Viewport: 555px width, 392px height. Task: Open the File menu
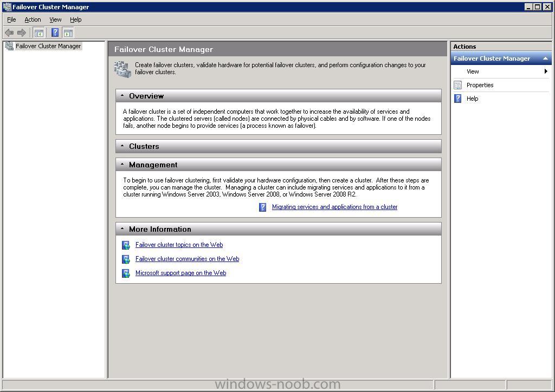pyautogui.click(x=11, y=19)
